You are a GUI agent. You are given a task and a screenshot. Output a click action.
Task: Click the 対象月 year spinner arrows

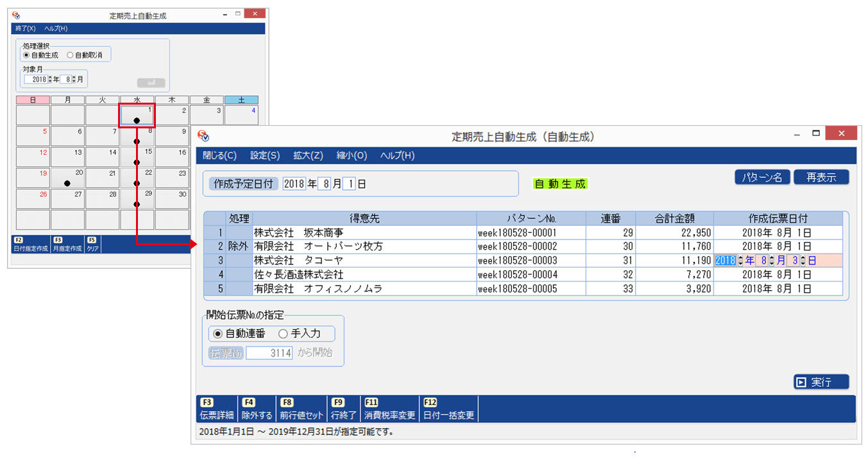(50, 80)
